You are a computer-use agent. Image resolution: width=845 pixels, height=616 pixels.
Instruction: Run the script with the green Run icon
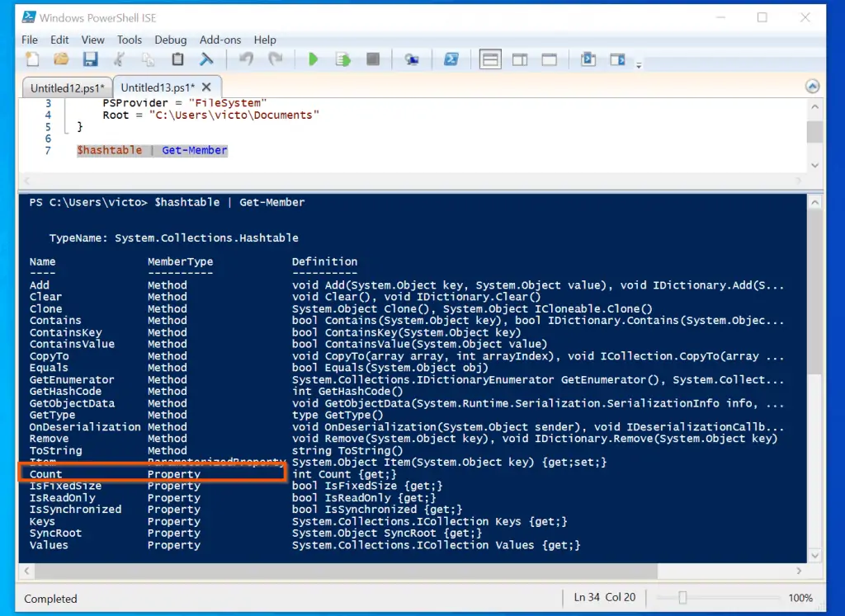tap(313, 59)
